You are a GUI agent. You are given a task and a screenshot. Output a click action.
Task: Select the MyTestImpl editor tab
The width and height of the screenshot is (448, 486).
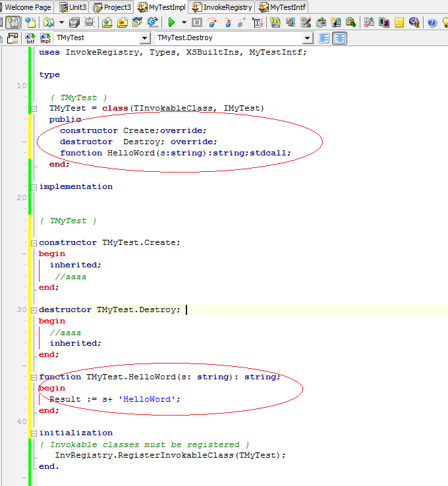(161, 7)
